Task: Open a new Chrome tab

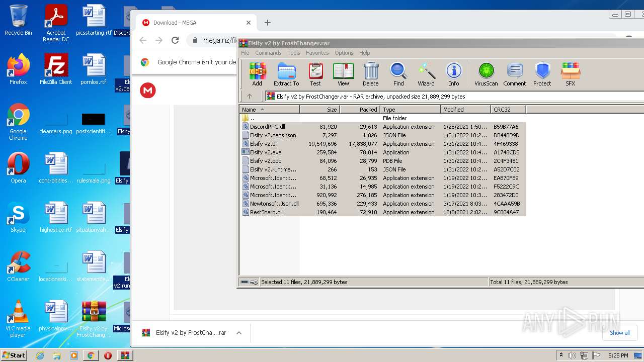Action: (268, 23)
